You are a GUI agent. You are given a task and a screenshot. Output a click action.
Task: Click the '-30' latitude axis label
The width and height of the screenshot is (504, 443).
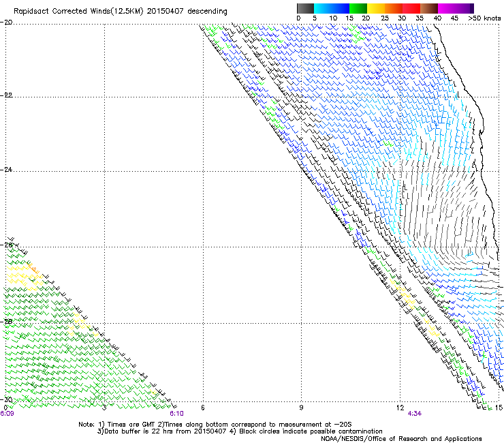6,400
